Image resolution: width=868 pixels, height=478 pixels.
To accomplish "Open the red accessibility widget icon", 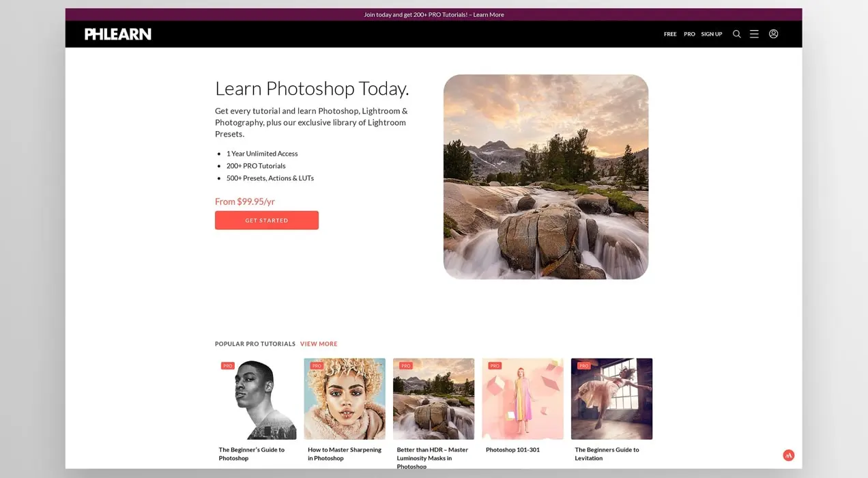I will pos(788,455).
